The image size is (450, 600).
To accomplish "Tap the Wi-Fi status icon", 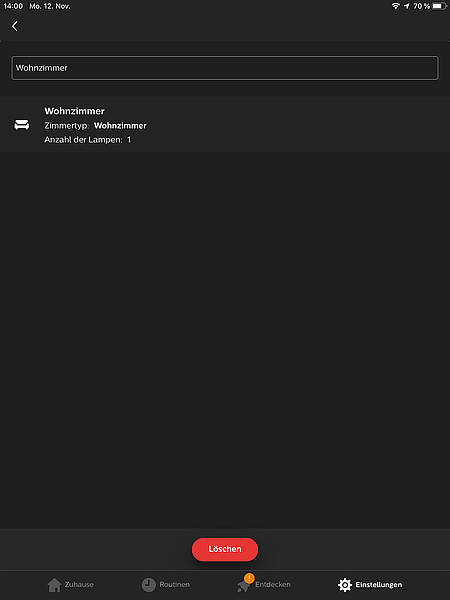I will pos(396,6).
